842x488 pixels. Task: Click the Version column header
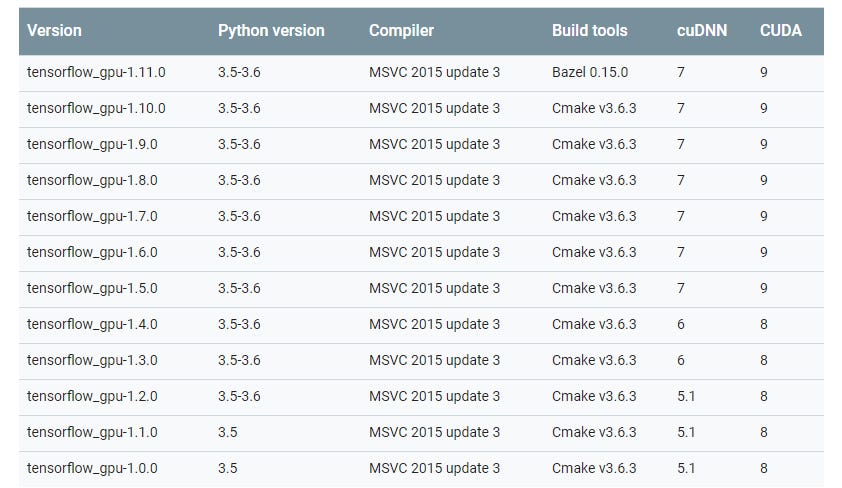click(x=53, y=31)
